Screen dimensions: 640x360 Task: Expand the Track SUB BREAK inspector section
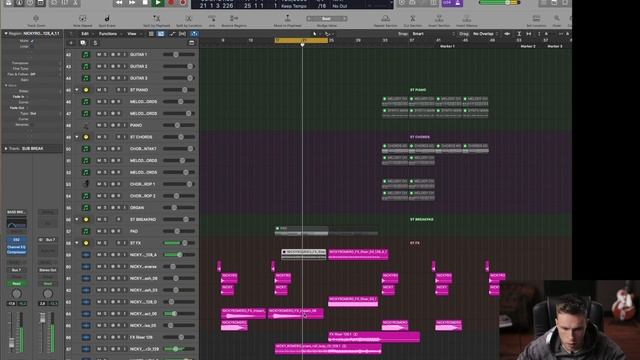[x=6, y=149]
